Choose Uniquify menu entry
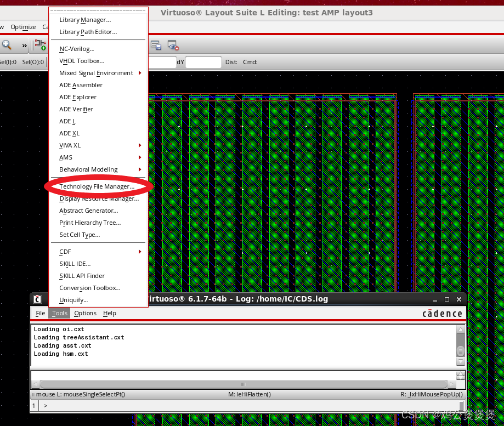This screenshot has height=426, width=504. (73, 300)
